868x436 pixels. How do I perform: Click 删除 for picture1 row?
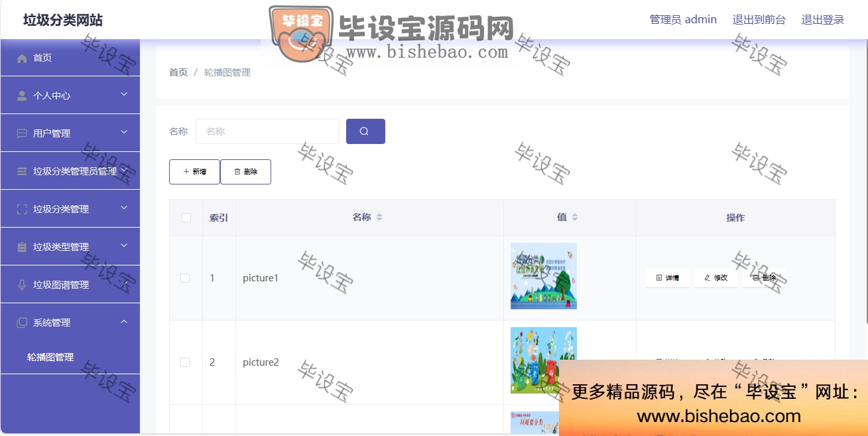click(x=764, y=278)
